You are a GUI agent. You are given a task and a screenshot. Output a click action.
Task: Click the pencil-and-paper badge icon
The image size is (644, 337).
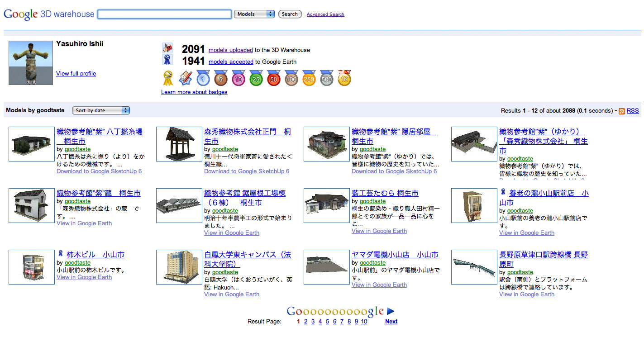[x=185, y=78]
